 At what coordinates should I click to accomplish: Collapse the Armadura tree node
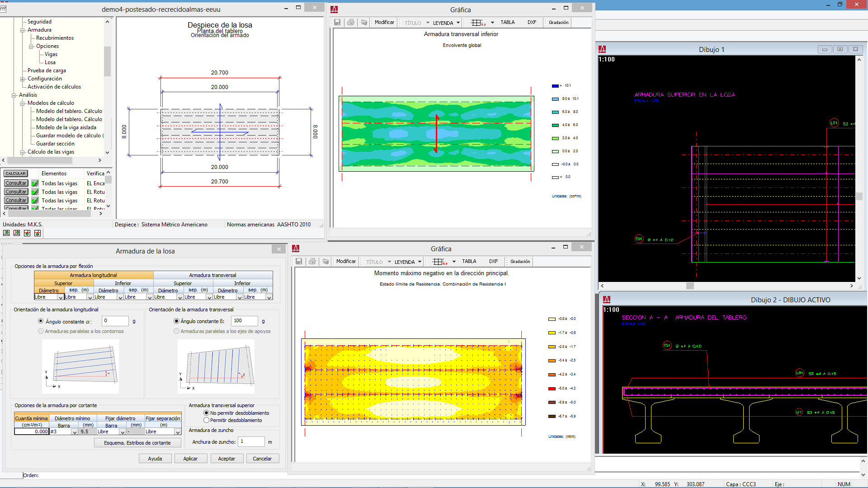pos(23,30)
